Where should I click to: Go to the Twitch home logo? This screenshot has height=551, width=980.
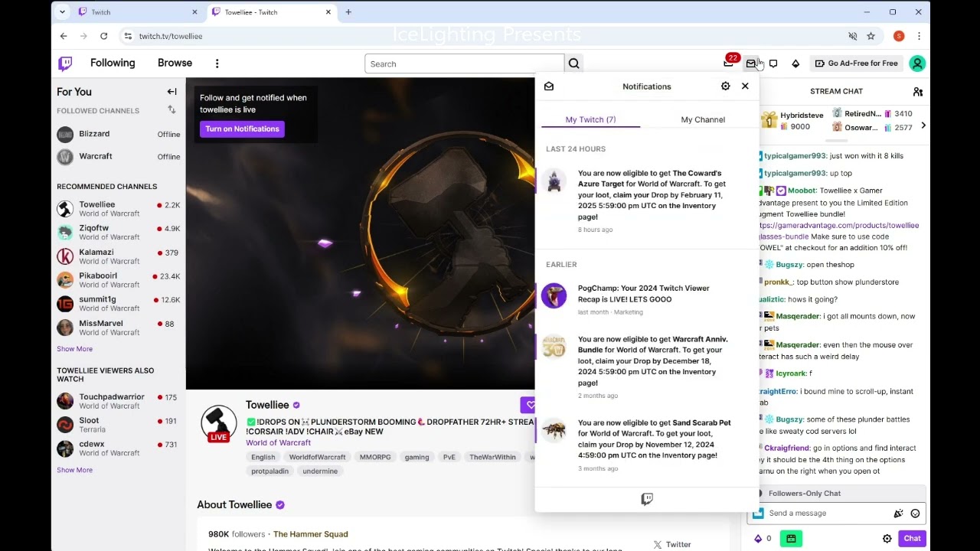coord(65,64)
